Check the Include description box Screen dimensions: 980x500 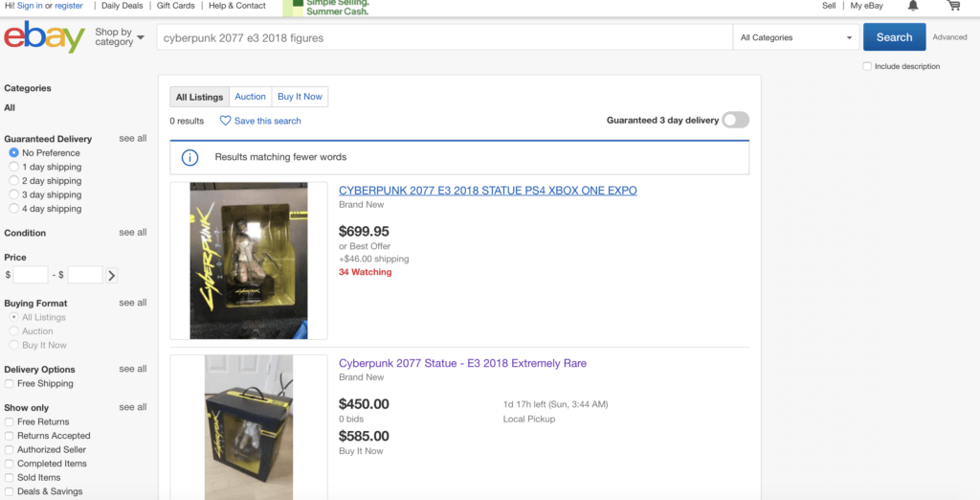coord(867,66)
